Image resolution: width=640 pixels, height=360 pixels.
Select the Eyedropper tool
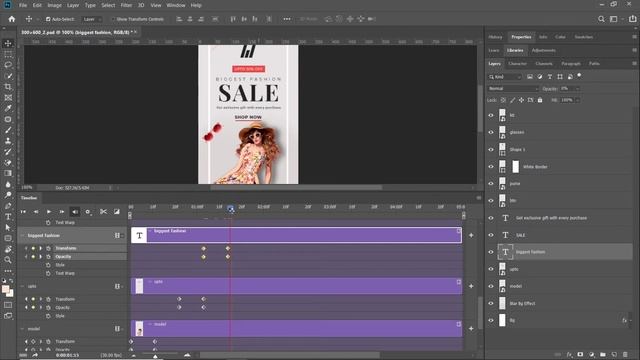click(x=8, y=108)
